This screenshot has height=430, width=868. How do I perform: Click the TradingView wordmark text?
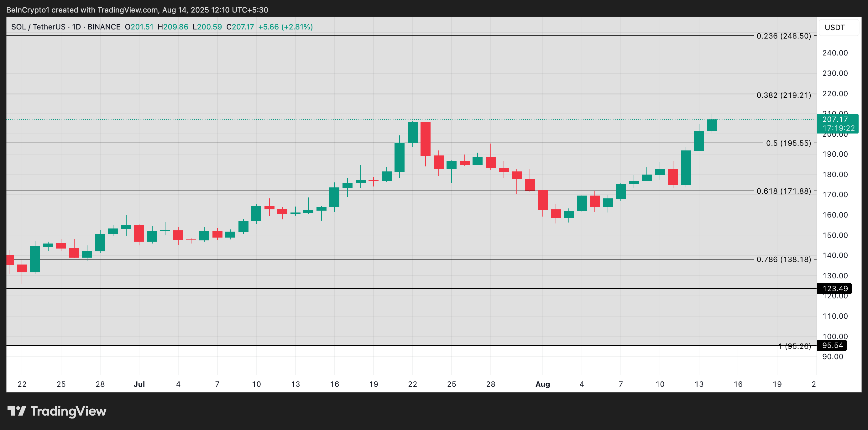(x=68, y=411)
